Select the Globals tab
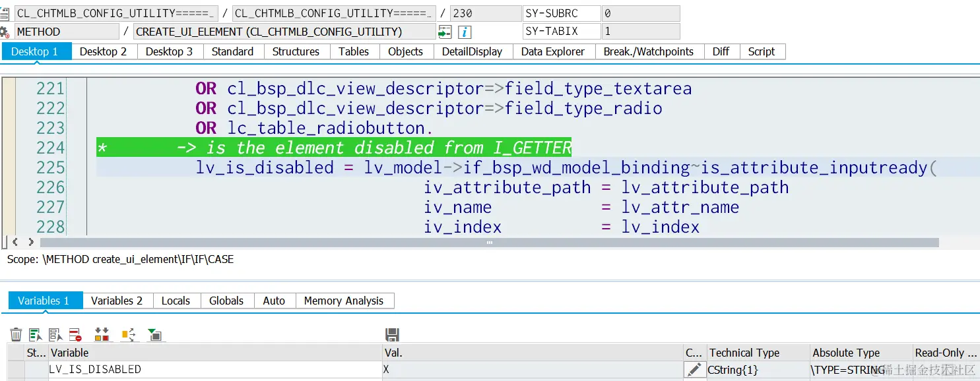The width and height of the screenshot is (980, 381). 226,301
